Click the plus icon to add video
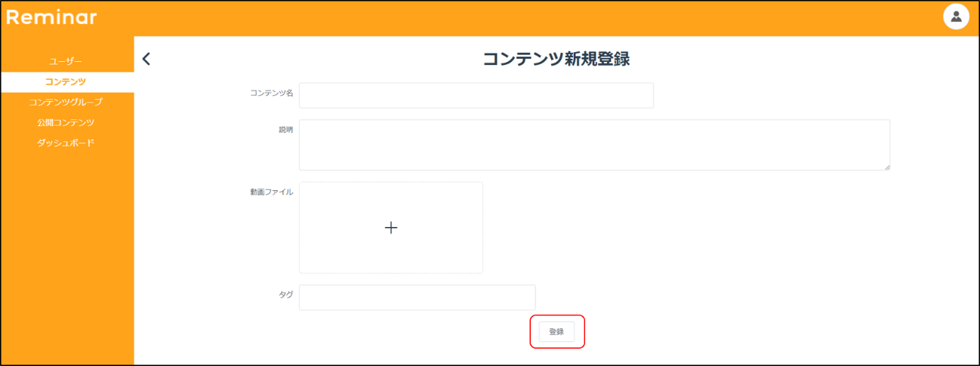Viewport: 980px width, 366px height. [391, 227]
